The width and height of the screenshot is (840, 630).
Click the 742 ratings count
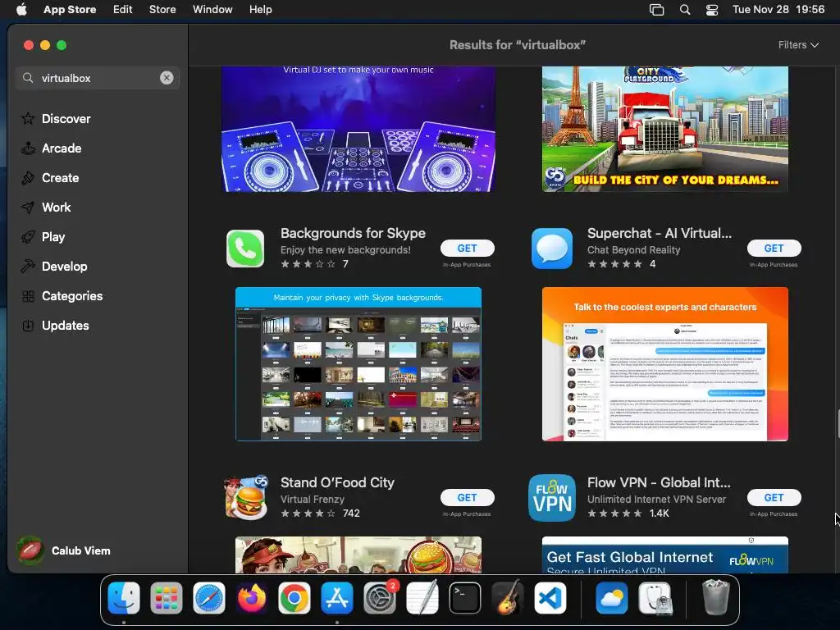click(x=351, y=514)
